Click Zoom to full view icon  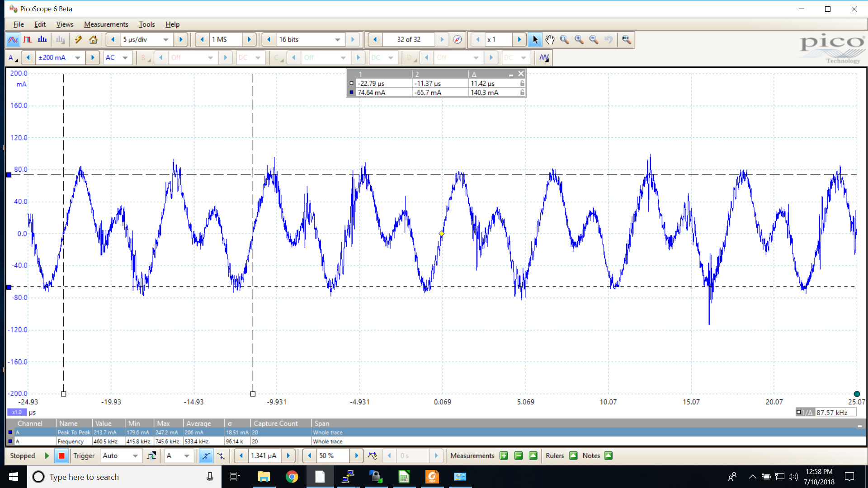pos(627,40)
